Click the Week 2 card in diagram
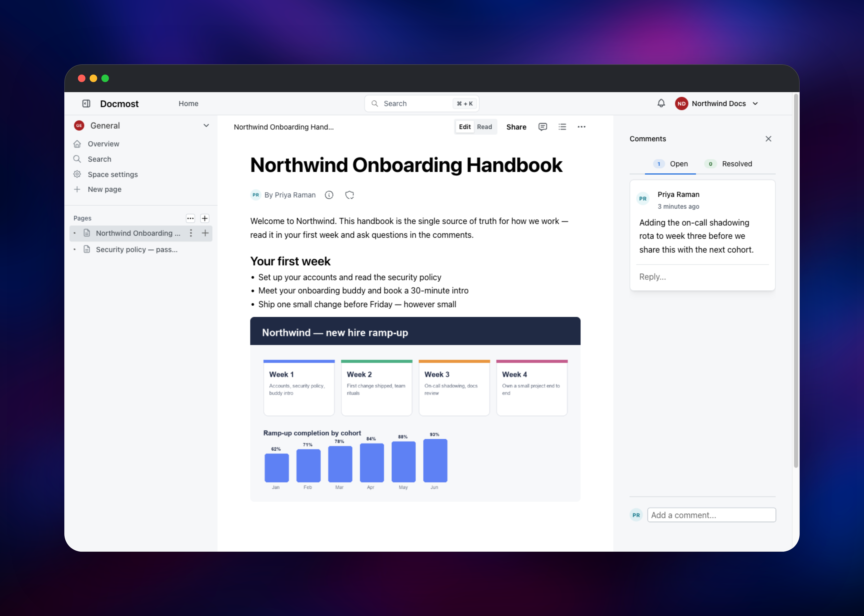 pos(377,388)
